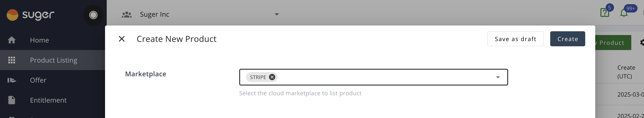
Task: Click the Create (UTC) column header
Action: coord(626,72)
